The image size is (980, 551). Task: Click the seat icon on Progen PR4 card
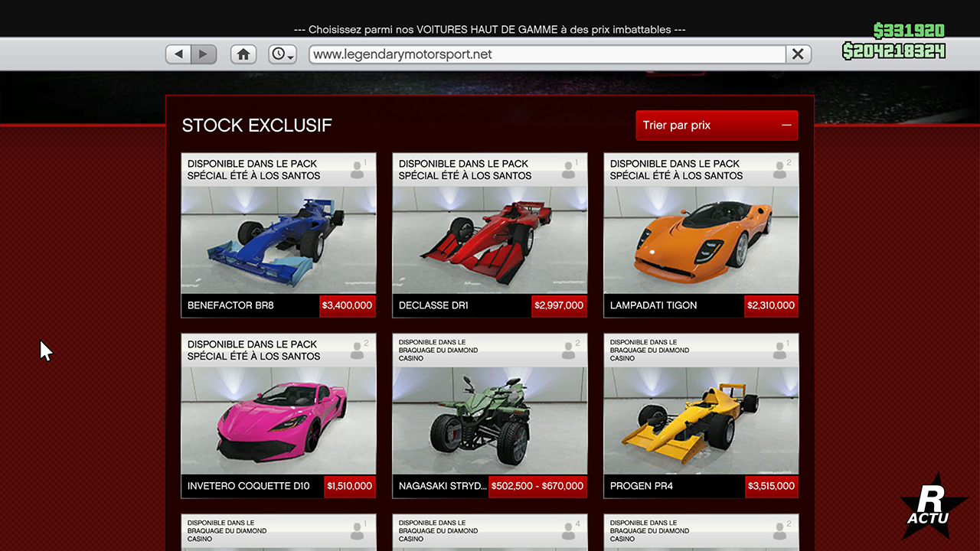[x=780, y=350]
